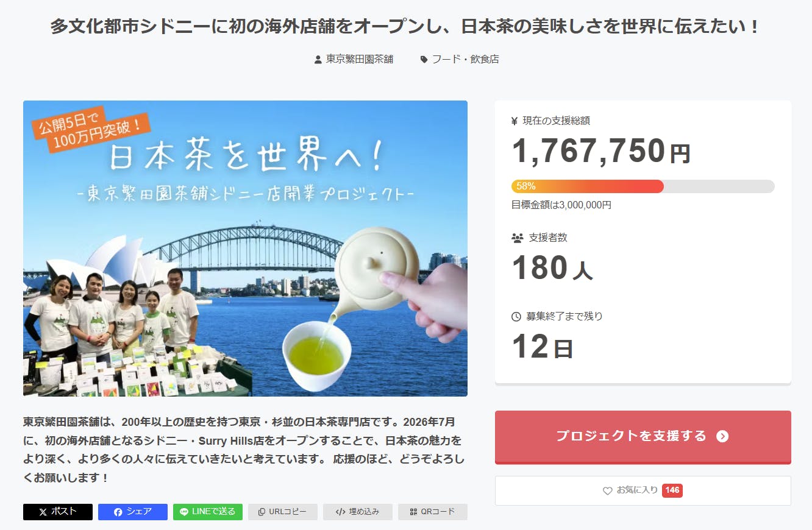
Task: Send the project via LINEで送る
Action: coord(207,512)
